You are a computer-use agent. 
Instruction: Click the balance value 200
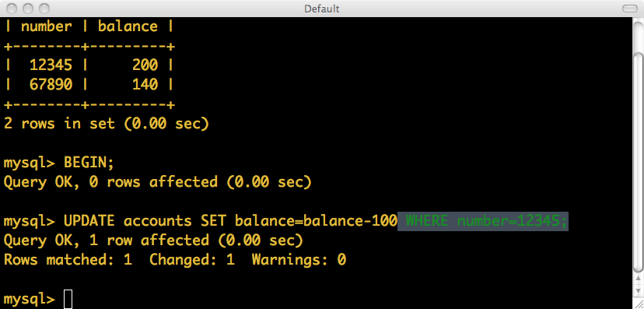tap(145, 65)
